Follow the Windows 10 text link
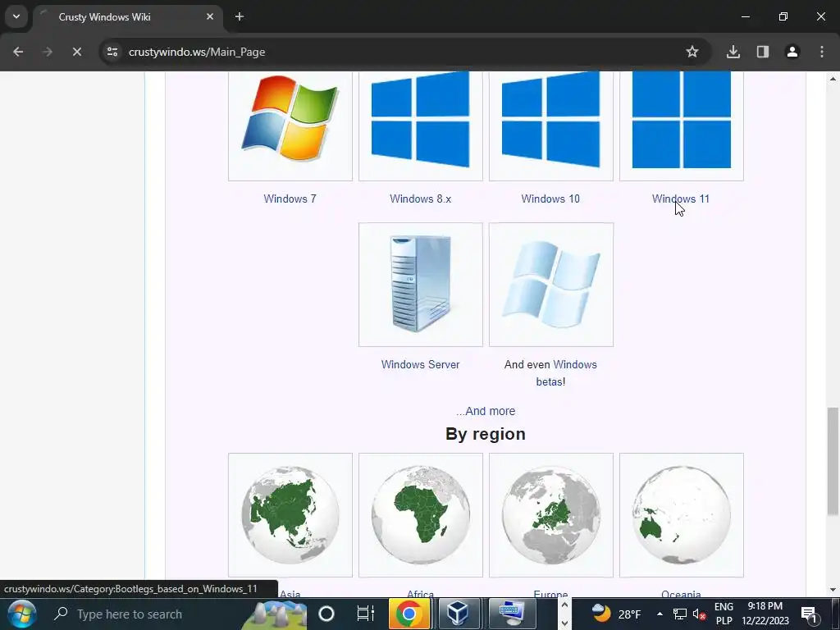Viewport: 840px width, 630px height. [x=550, y=199]
